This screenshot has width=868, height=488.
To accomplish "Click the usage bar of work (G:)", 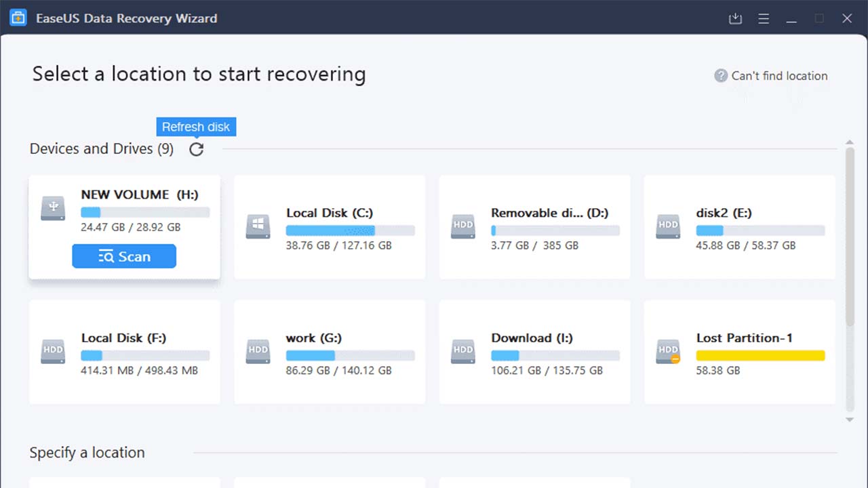I will (350, 356).
